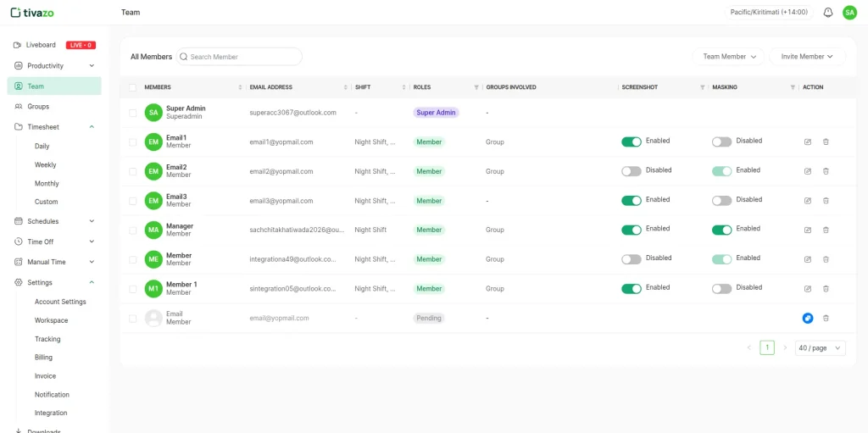868x433 pixels.
Task: Open Integration settings
Action: click(51, 413)
